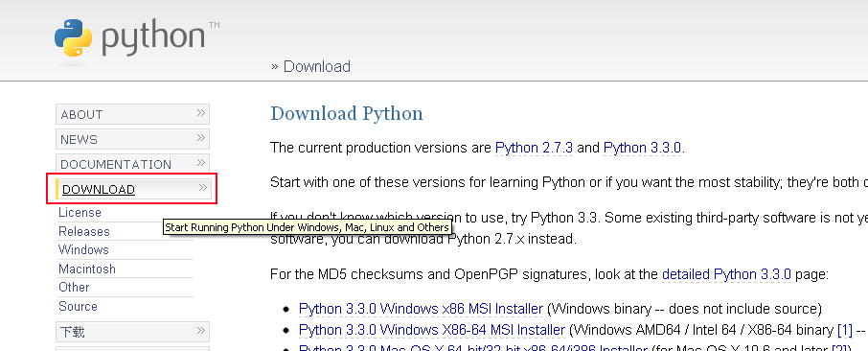Screen dimensions: 868x351
Task: Open the Other sidebar link
Action: tap(74, 287)
